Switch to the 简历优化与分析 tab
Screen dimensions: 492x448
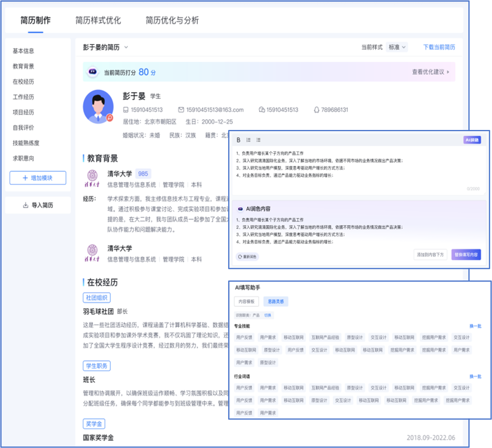click(172, 20)
